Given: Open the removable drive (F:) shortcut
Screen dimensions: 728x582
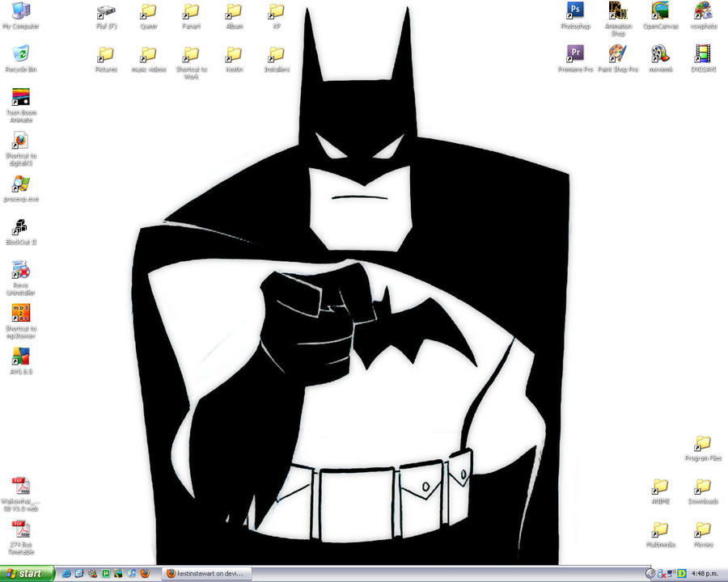Looking at the screenshot, I should pyautogui.click(x=106, y=16).
